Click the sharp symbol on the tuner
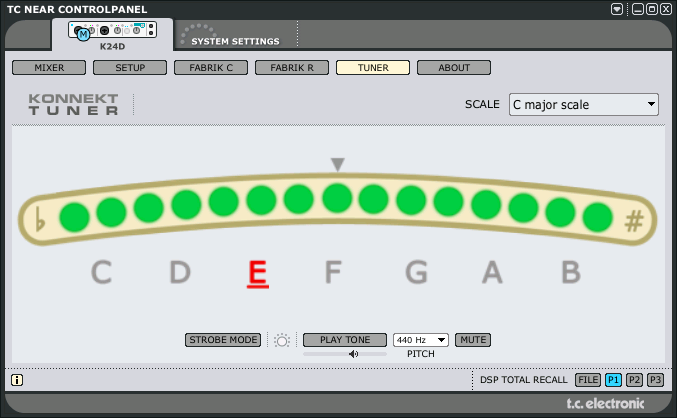The image size is (677, 418). point(634,222)
